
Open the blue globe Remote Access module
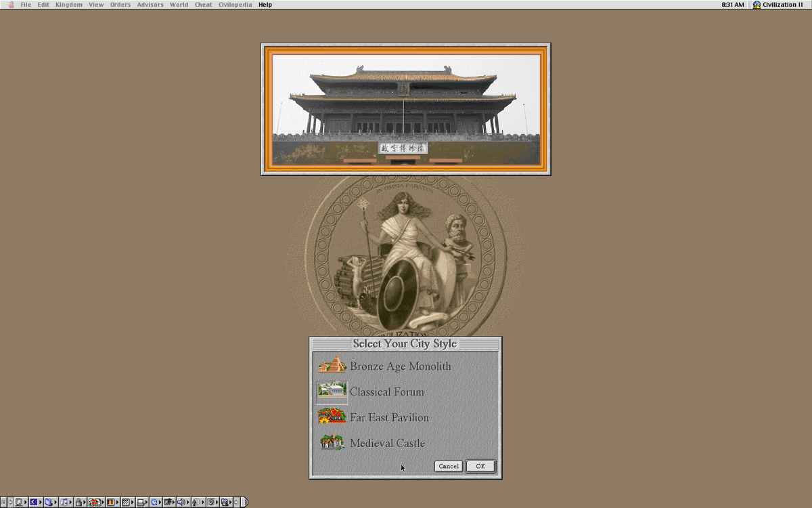[156, 502]
